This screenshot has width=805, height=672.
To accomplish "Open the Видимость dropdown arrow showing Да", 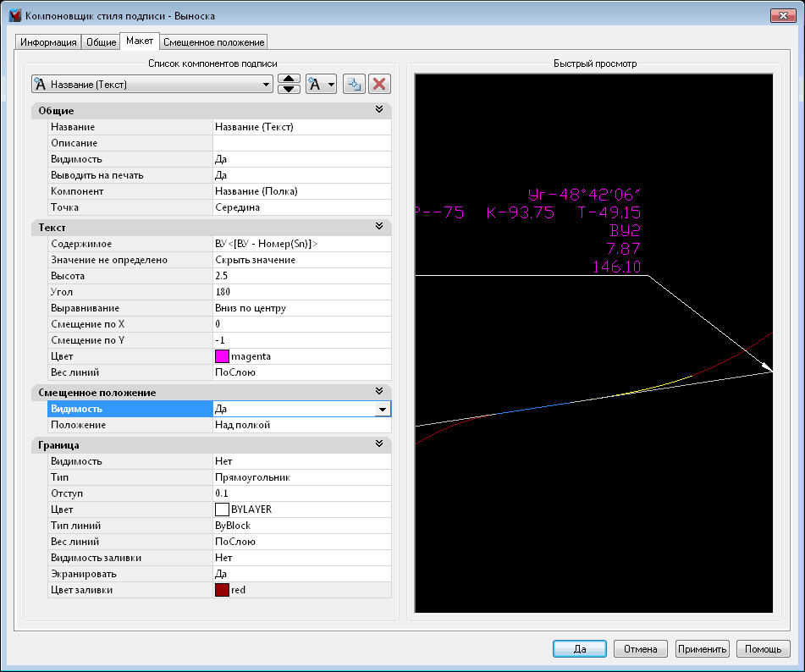I will point(383,409).
